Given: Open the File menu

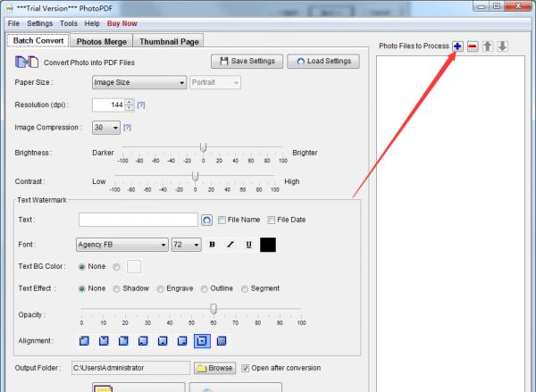Looking at the screenshot, I should [13, 23].
